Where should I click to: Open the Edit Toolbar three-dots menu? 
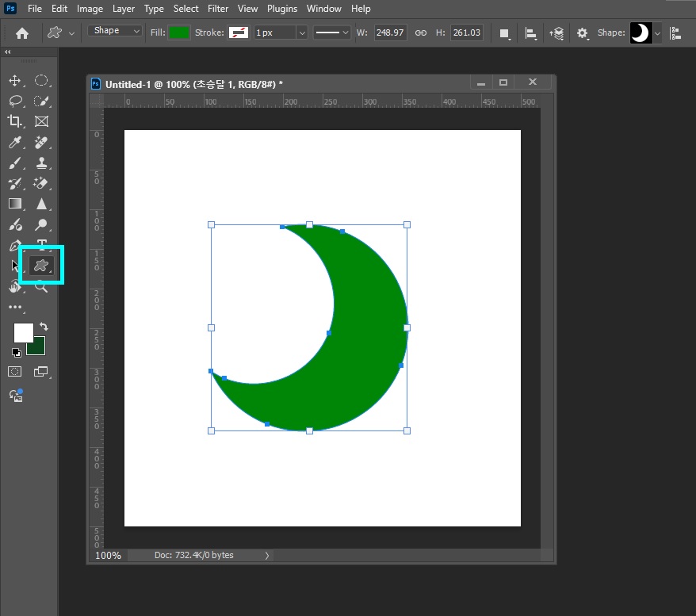click(15, 307)
